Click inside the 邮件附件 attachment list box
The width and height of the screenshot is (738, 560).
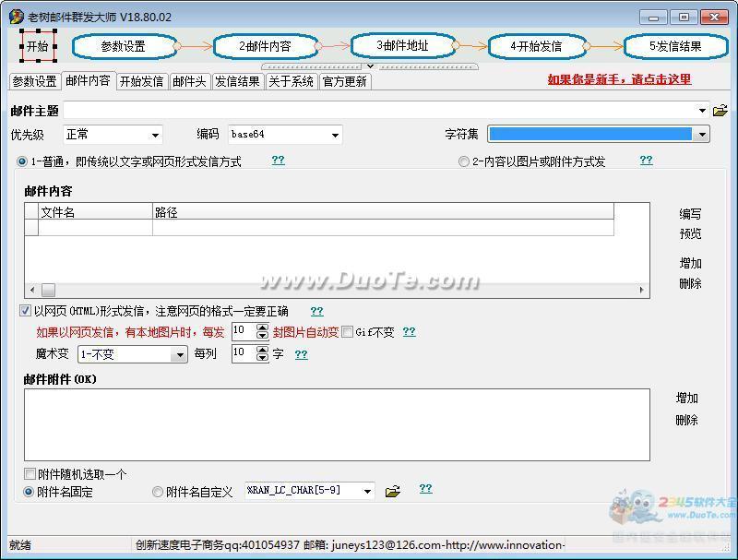point(337,424)
